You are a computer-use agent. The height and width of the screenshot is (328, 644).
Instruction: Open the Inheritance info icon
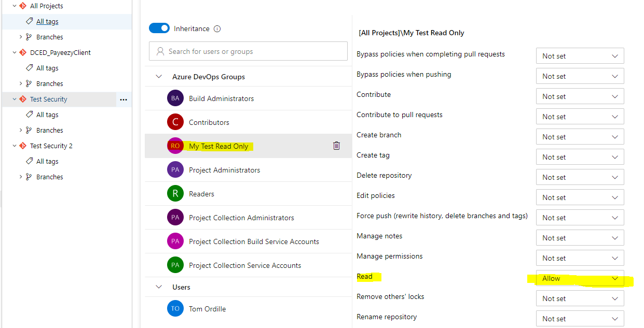(x=217, y=28)
